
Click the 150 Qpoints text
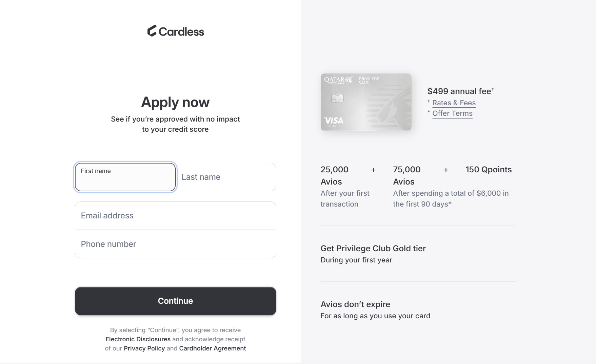pyautogui.click(x=488, y=170)
